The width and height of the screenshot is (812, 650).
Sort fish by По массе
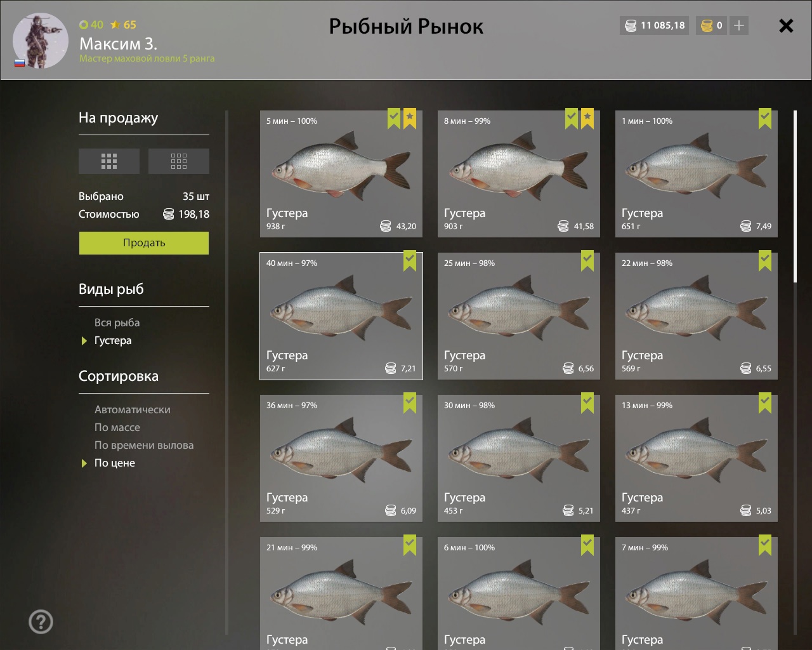[x=117, y=427]
